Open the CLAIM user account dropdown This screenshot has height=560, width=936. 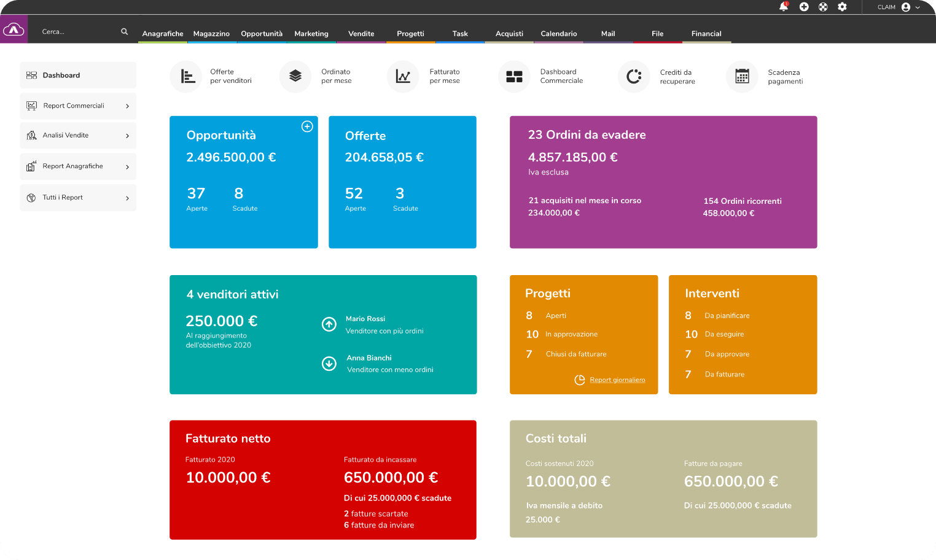(x=899, y=7)
